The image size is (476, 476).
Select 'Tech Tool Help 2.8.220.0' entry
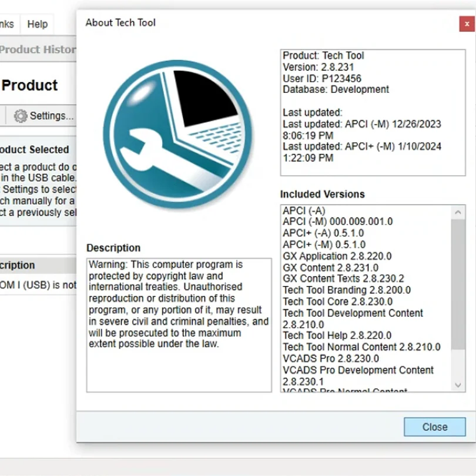[337, 336]
